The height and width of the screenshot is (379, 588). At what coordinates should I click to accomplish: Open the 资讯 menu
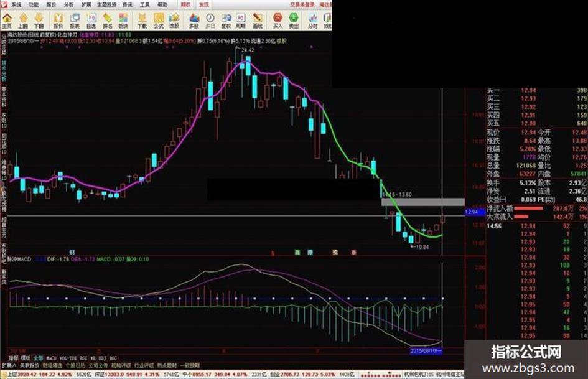click(128, 5)
